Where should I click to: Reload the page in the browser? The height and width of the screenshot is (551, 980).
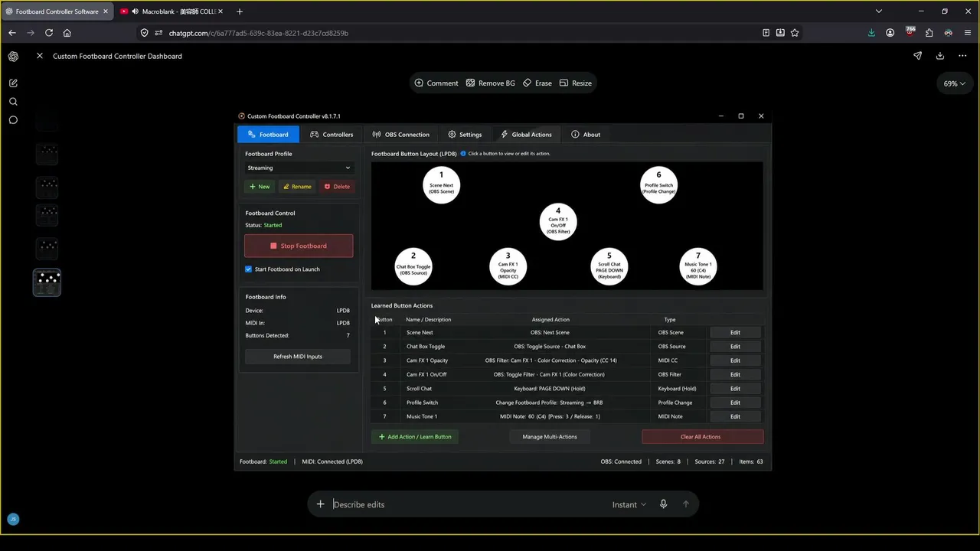[49, 33]
